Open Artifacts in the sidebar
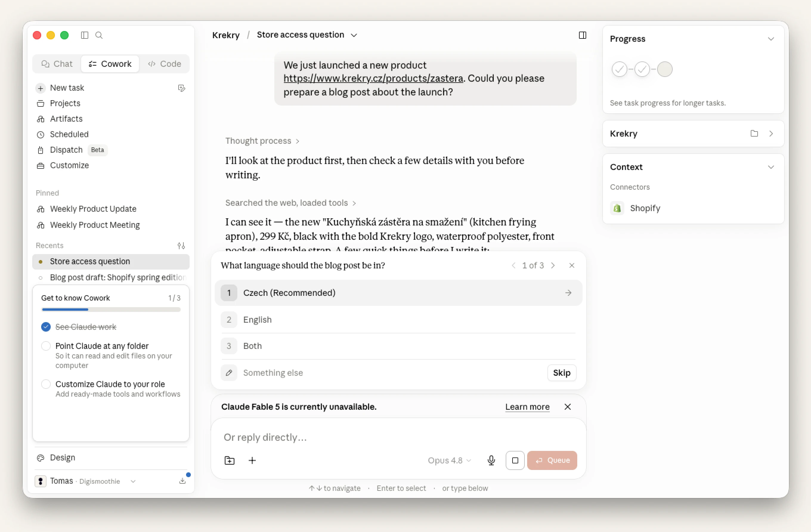811x532 pixels. pyautogui.click(x=66, y=119)
